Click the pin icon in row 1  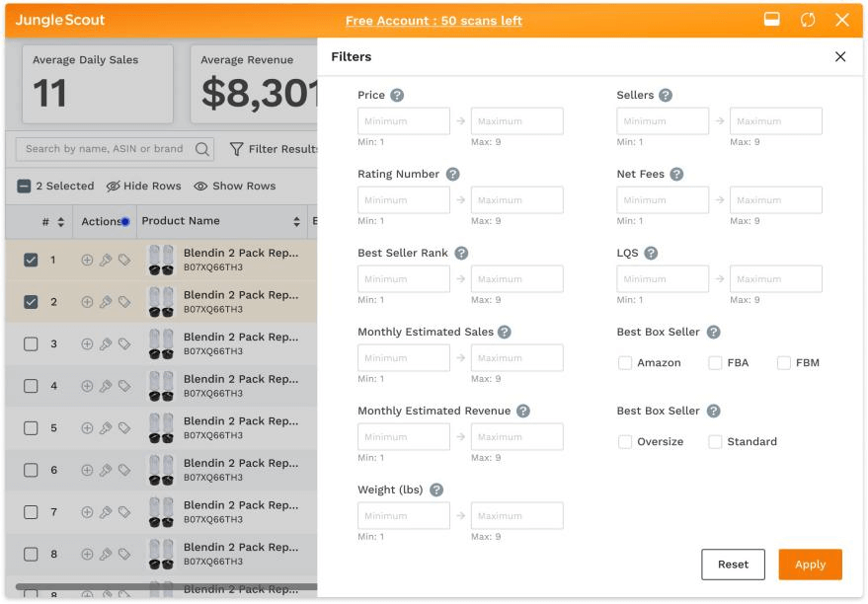pos(106,260)
